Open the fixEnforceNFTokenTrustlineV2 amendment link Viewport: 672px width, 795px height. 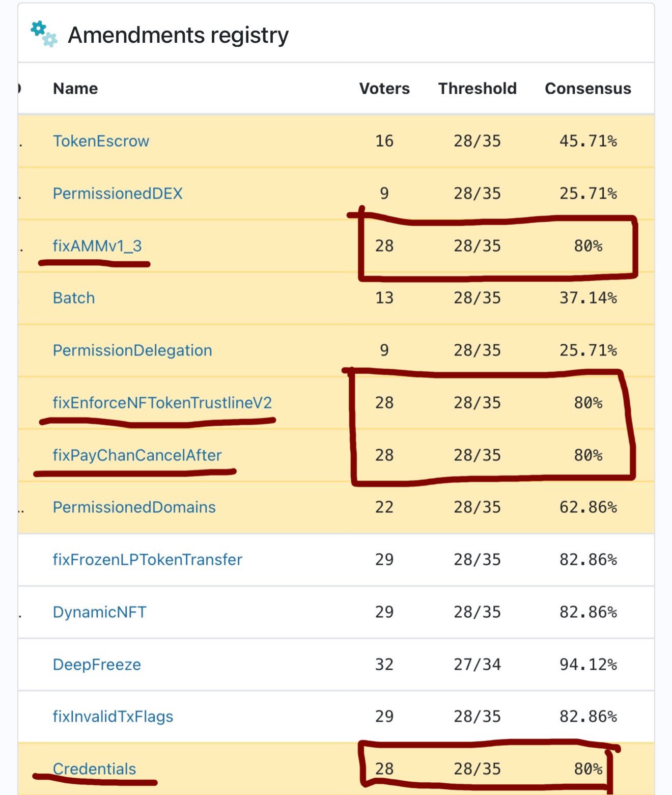pyautogui.click(x=162, y=403)
